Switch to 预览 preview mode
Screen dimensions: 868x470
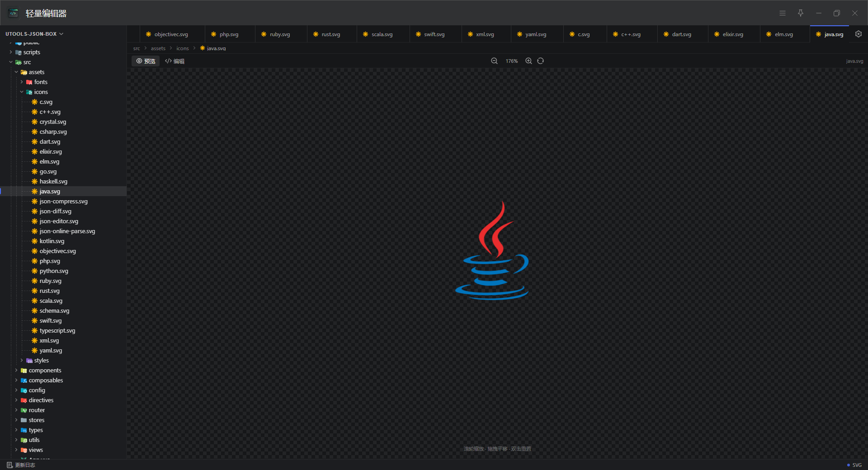tap(146, 61)
